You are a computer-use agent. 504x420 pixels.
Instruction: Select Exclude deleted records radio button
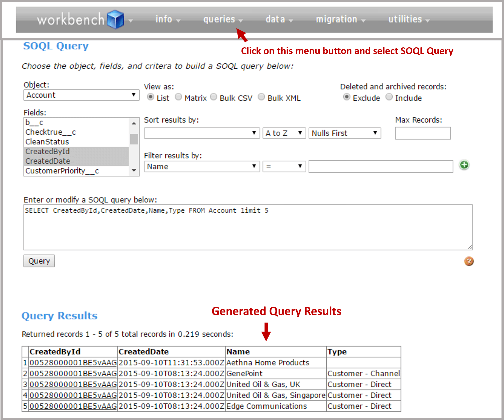click(347, 97)
